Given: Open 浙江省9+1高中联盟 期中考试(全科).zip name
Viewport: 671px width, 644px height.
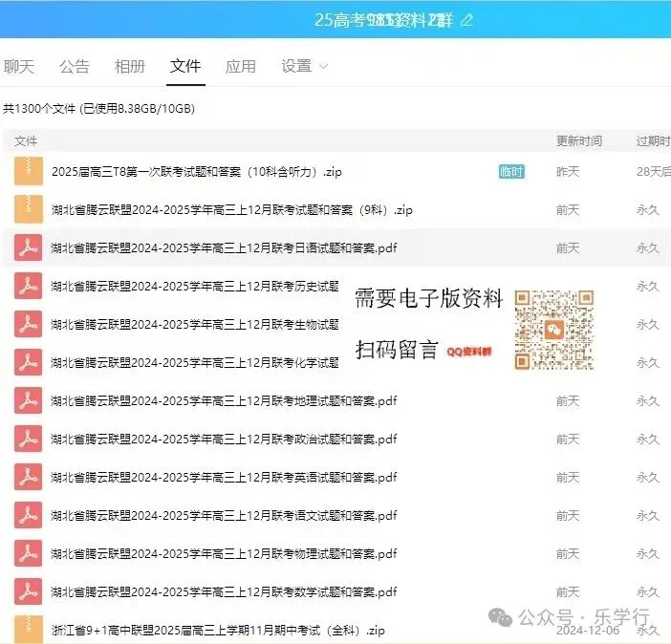Looking at the screenshot, I should coord(218,630).
